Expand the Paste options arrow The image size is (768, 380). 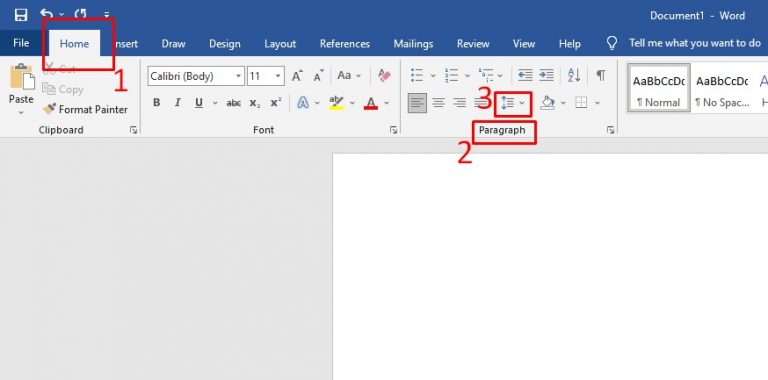coord(21,112)
